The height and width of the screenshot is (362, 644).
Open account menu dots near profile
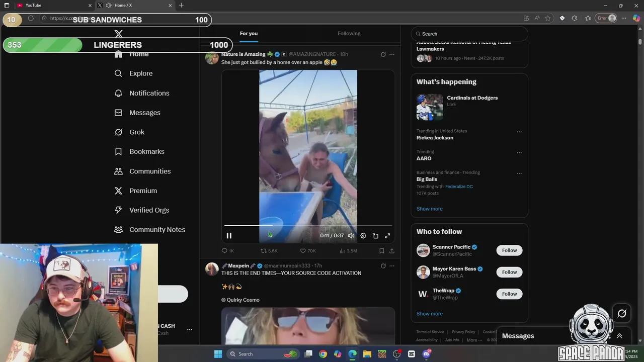pyautogui.click(x=190, y=330)
